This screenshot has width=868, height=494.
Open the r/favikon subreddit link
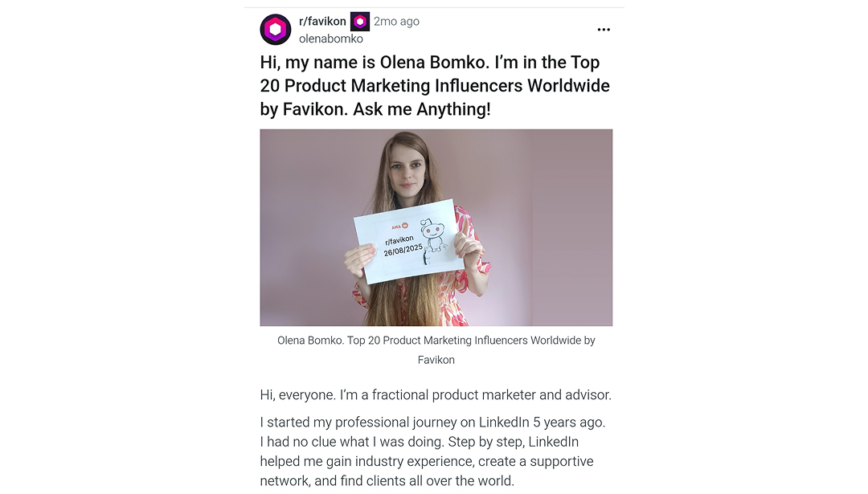point(322,22)
